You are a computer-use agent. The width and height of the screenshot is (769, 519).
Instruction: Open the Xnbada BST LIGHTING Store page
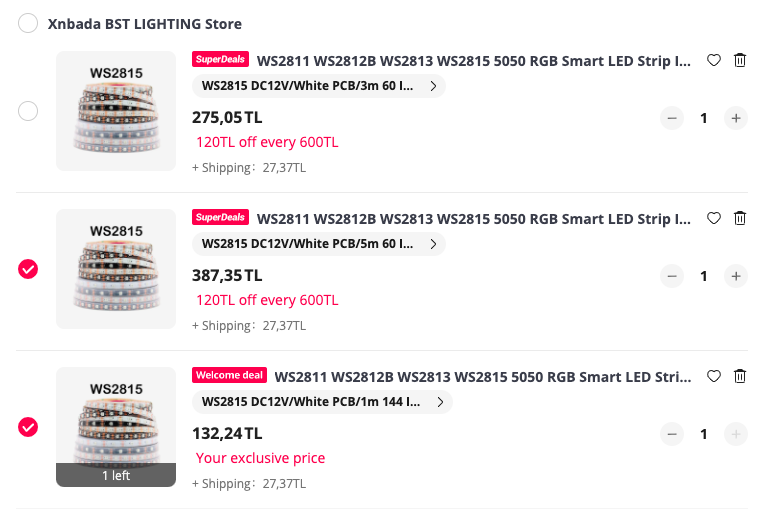tap(145, 24)
